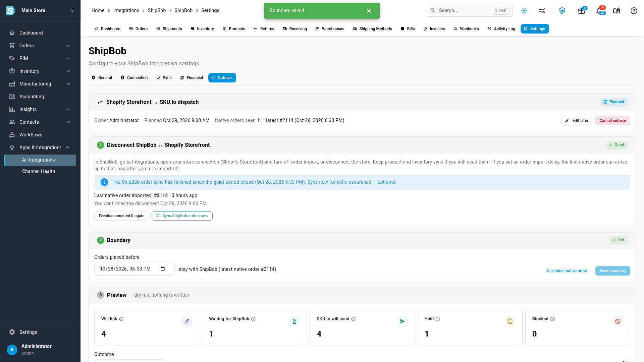The height and width of the screenshot is (362, 644).
Task: Click info icon beside SKU.io will send
Action: click(x=354, y=319)
